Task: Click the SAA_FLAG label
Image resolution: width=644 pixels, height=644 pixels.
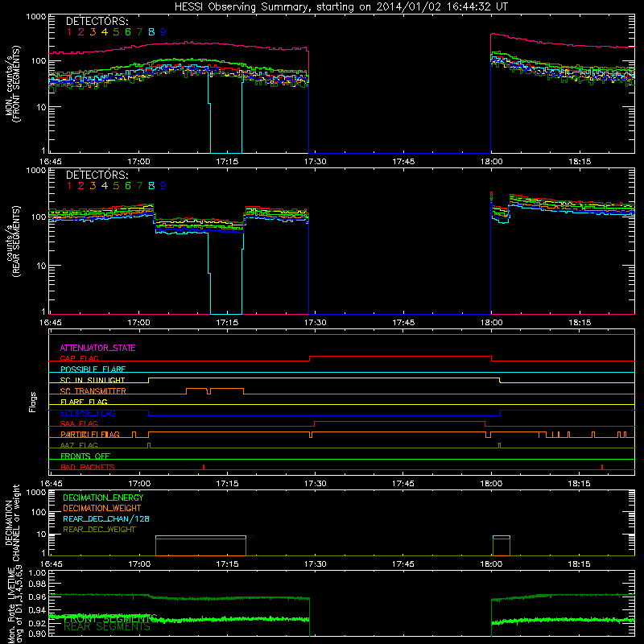Action: (x=79, y=423)
